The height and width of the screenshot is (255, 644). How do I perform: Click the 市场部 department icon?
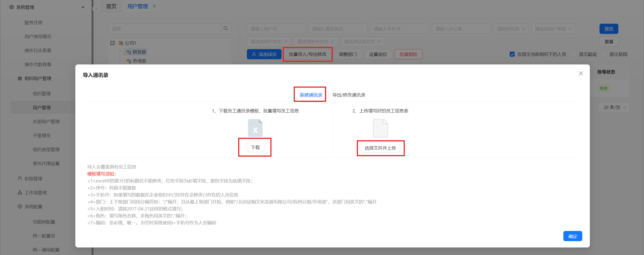tap(129, 61)
